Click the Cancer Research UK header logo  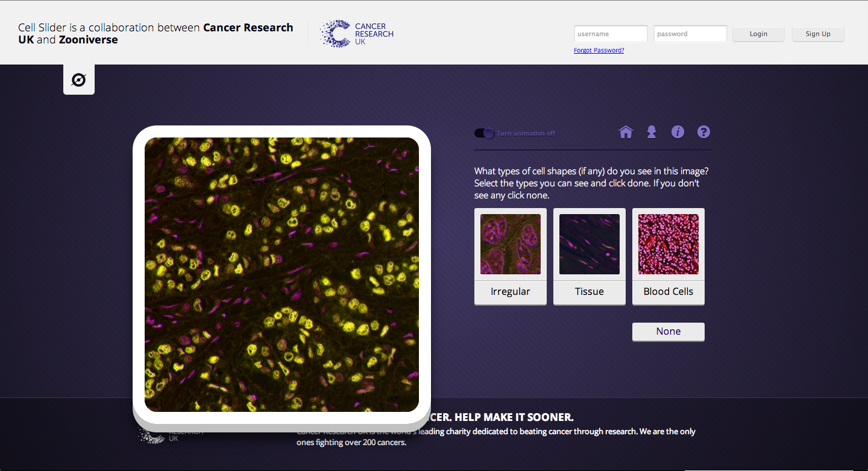point(357,34)
